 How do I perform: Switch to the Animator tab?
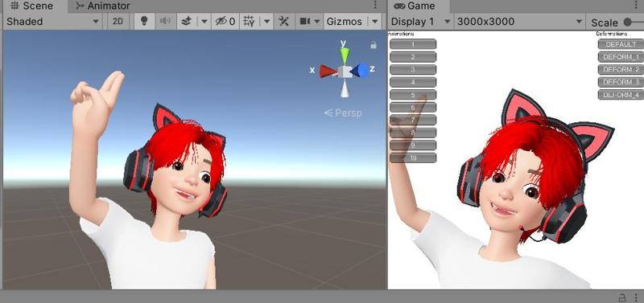pos(104,6)
